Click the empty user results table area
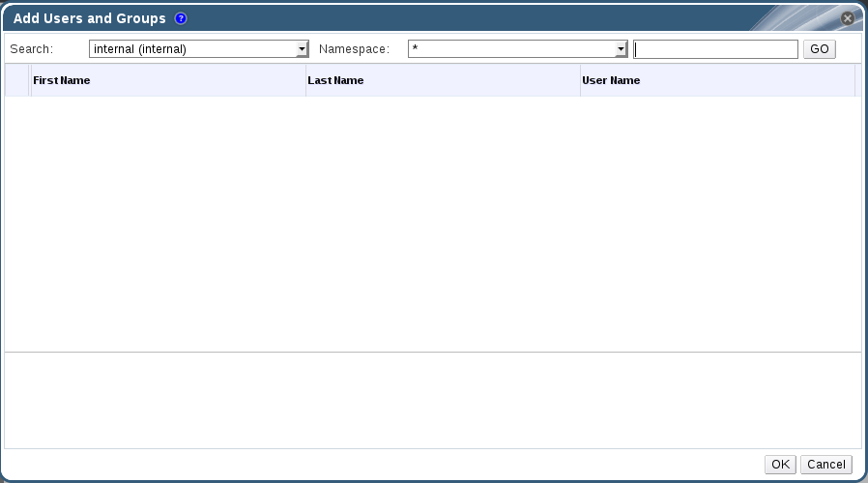This screenshot has height=483, width=868. 432,222
